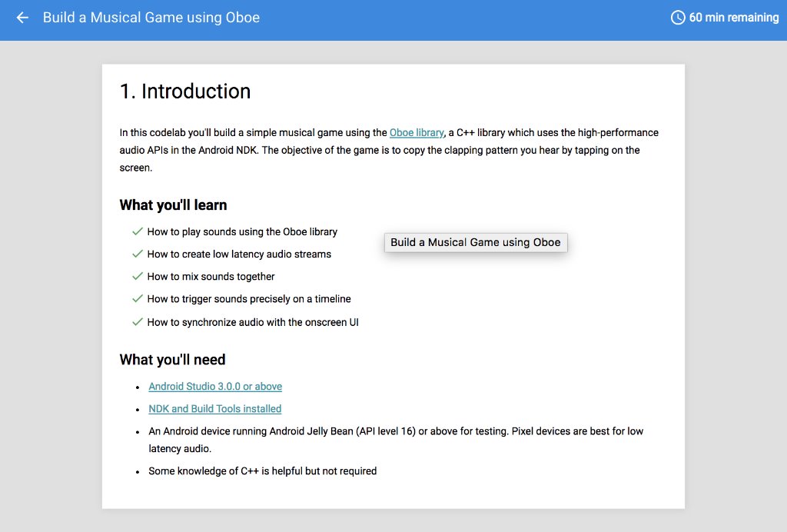Click the 'What you'll need' heading

[171, 359]
